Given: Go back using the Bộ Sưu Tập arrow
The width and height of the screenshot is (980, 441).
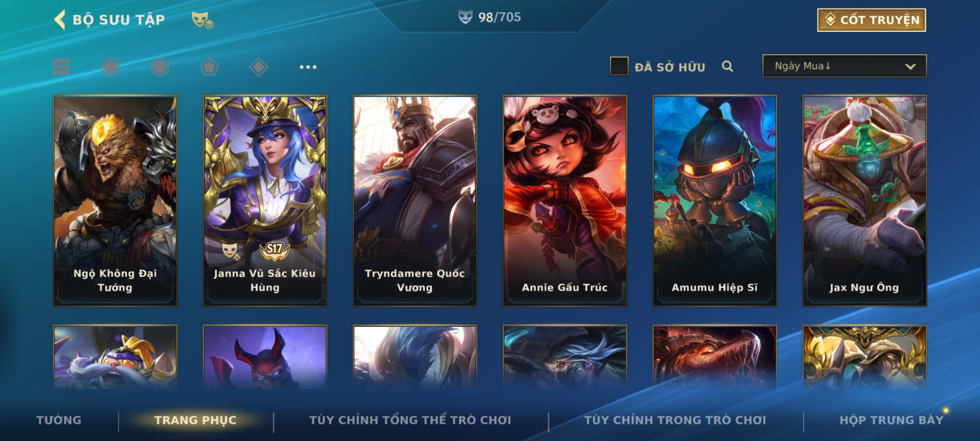Looking at the screenshot, I should click(60, 20).
